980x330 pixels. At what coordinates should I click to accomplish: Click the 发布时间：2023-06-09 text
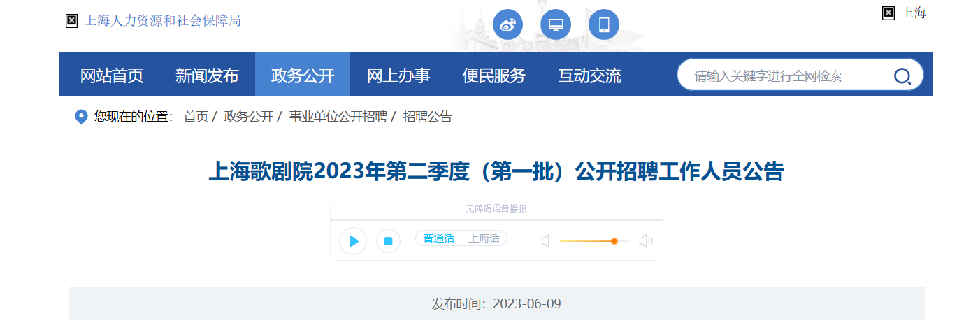pyautogui.click(x=496, y=304)
